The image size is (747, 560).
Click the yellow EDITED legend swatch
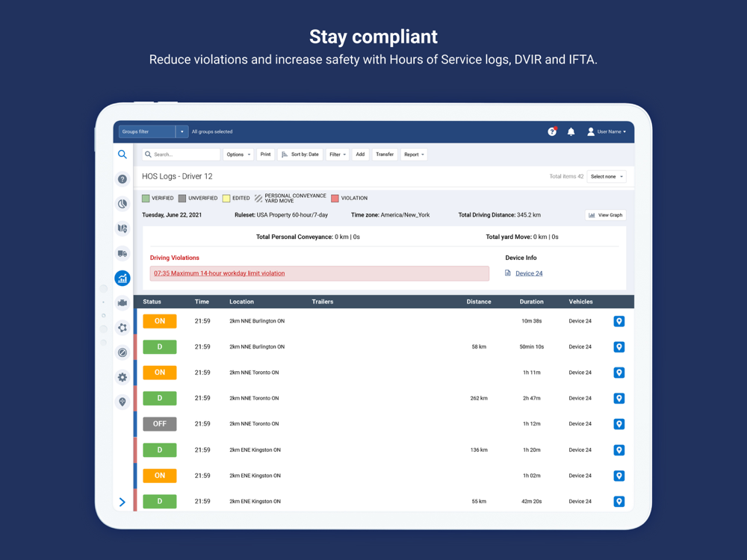point(226,198)
